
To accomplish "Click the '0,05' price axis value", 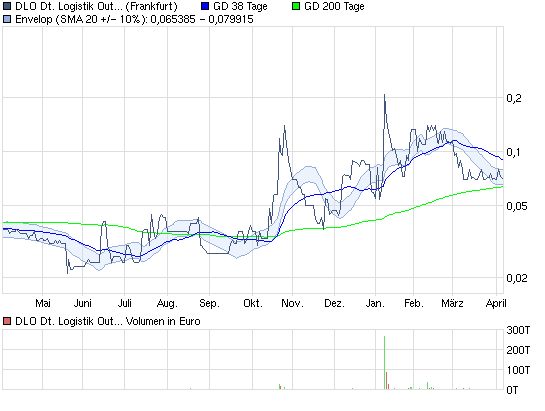I will tap(517, 206).
